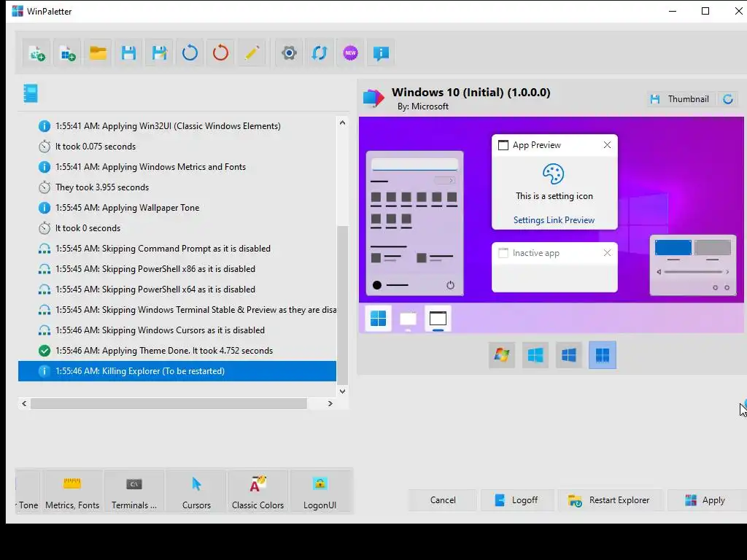Close the App Preview sample window

coord(607,145)
